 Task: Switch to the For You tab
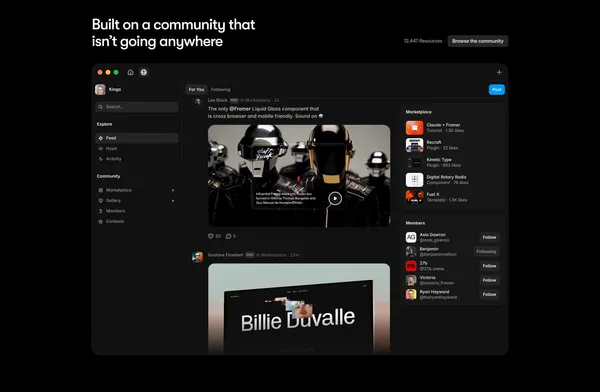click(196, 90)
